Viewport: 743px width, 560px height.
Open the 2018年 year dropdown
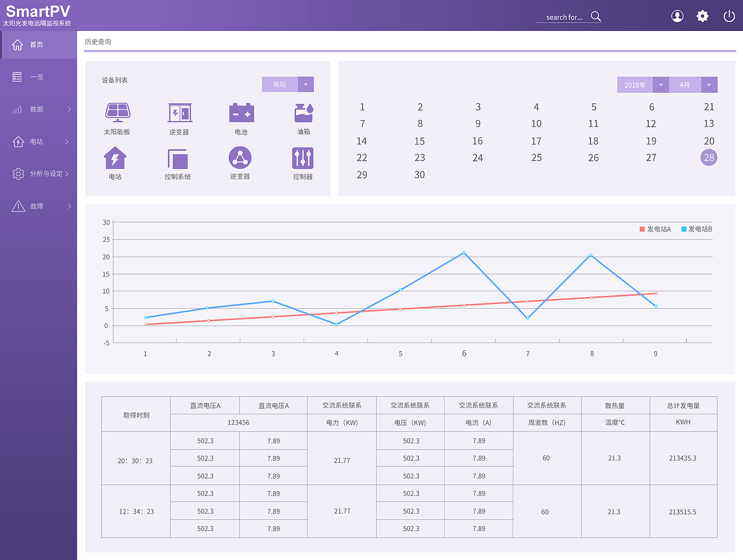643,85
